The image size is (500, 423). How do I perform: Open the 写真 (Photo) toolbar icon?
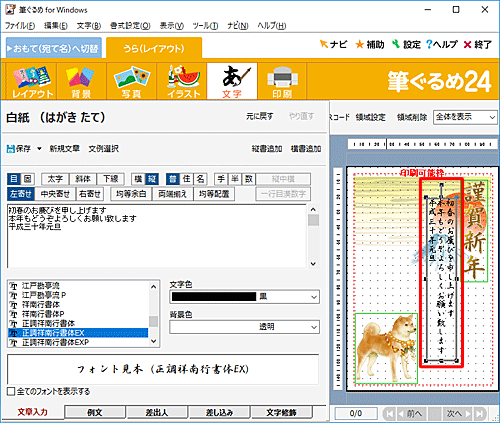tap(131, 82)
